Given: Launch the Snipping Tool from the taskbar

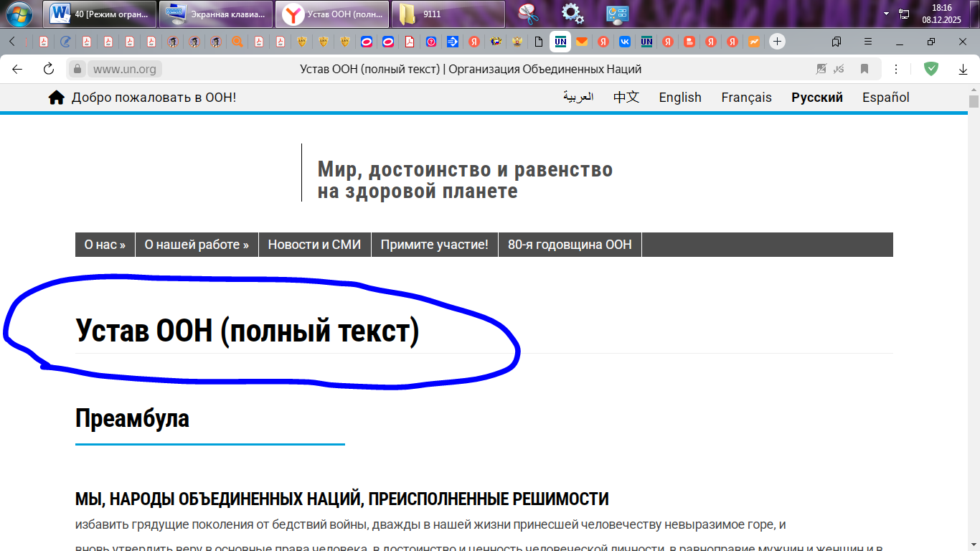Looking at the screenshot, I should [529, 14].
